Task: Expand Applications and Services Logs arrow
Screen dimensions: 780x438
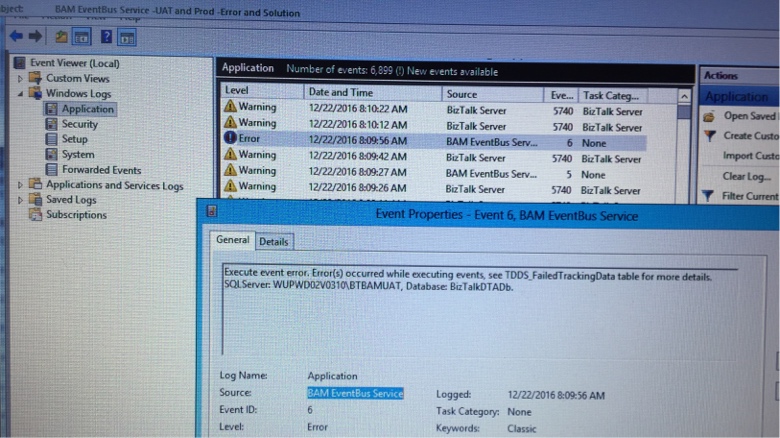Action: tap(20, 185)
